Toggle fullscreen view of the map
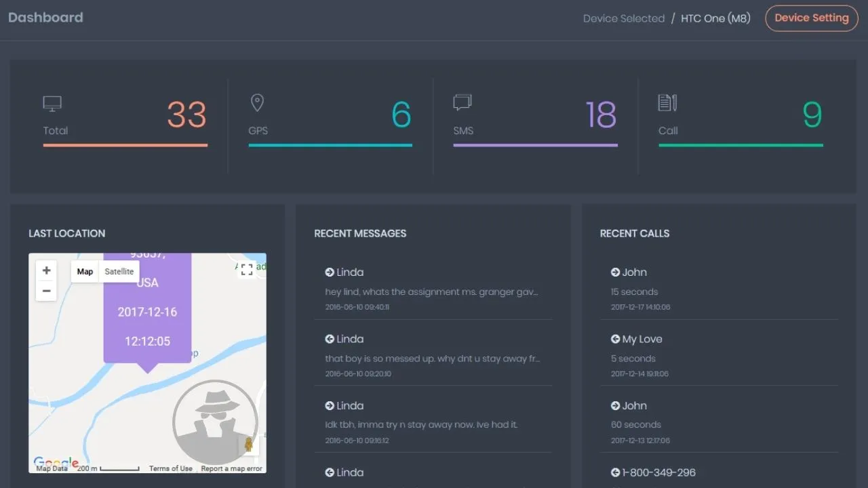 point(247,270)
